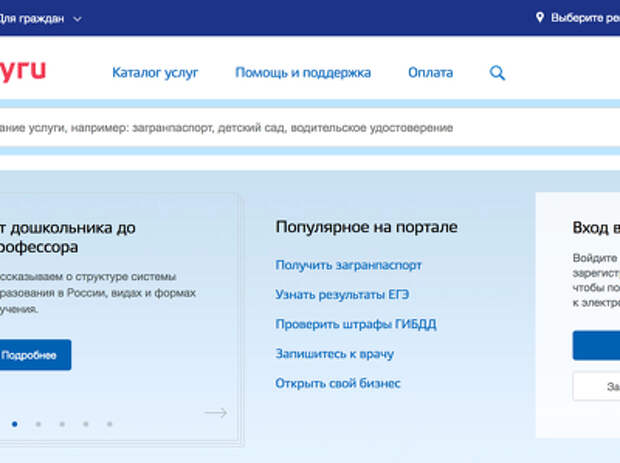Image resolution: width=620 pixels, height=463 pixels.
Task: Switch to the second banner slide dot
Action: tap(38, 424)
